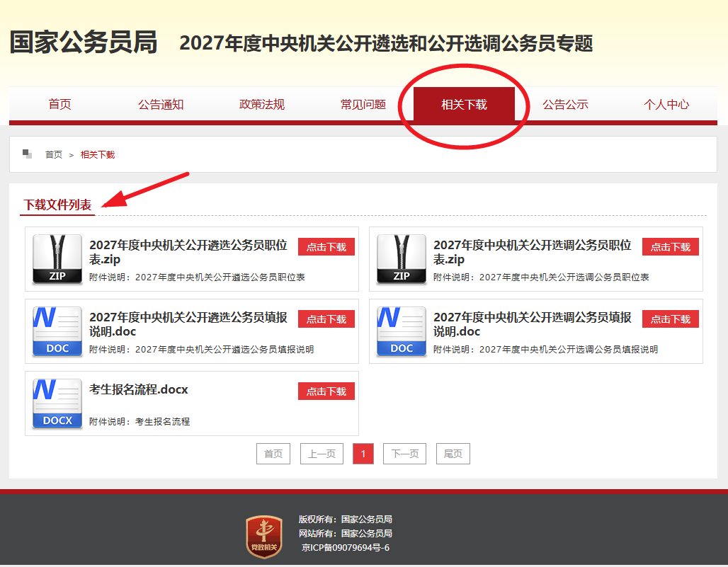The height and width of the screenshot is (567, 728).
Task: Click the 下载文件列表 section heading
Action: tap(57, 205)
